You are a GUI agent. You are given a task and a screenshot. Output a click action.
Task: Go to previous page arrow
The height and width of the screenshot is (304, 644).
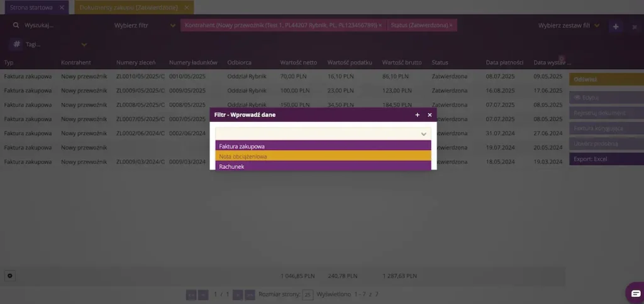[x=203, y=295]
